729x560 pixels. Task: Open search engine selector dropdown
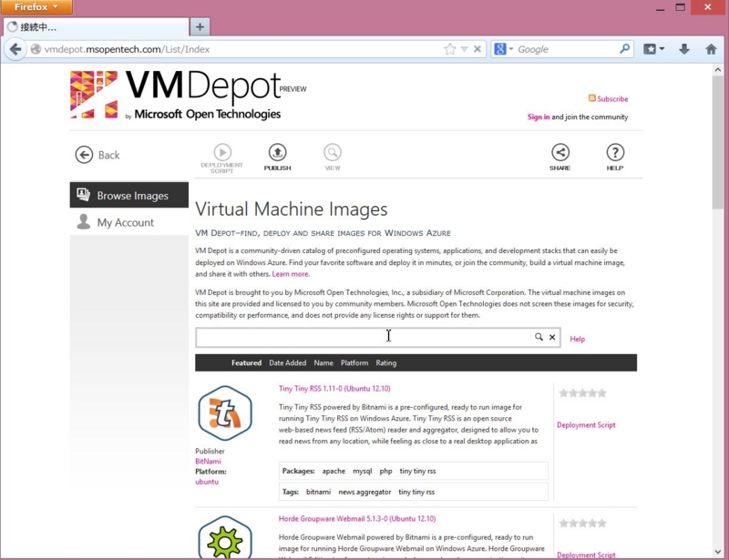(x=504, y=49)
